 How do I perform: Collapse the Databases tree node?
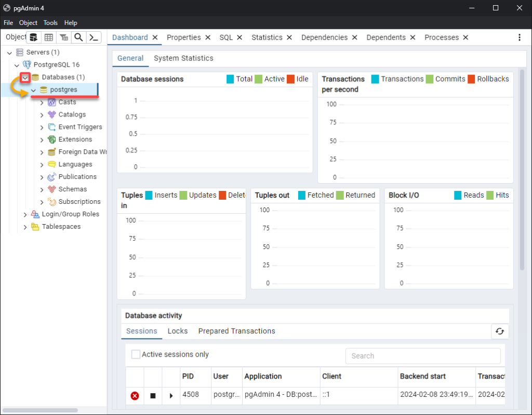(x=24, y=77)
